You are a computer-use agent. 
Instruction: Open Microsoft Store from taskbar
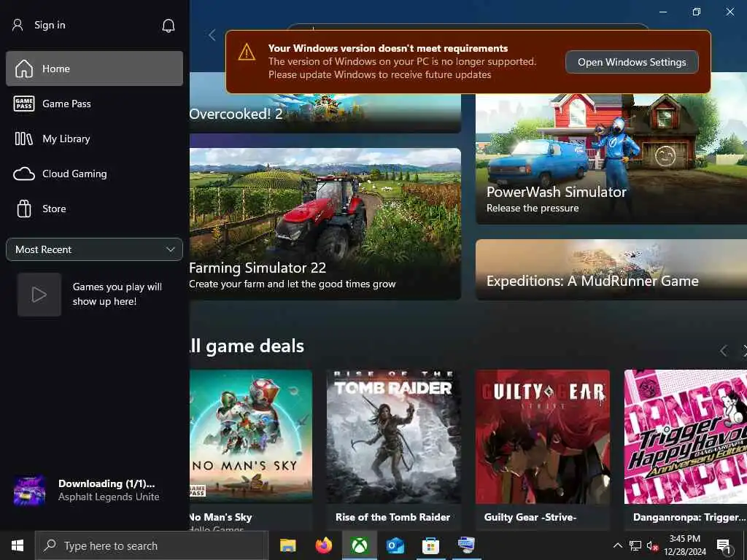click(430, 545)
